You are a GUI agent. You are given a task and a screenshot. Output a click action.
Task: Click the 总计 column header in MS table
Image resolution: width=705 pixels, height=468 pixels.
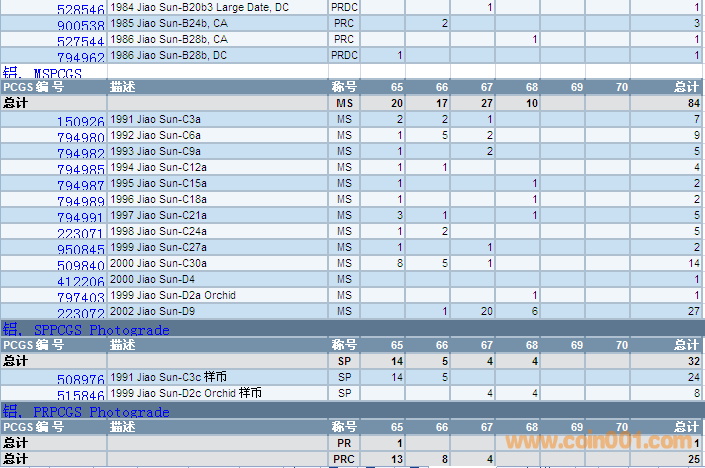tap(685, 87)
